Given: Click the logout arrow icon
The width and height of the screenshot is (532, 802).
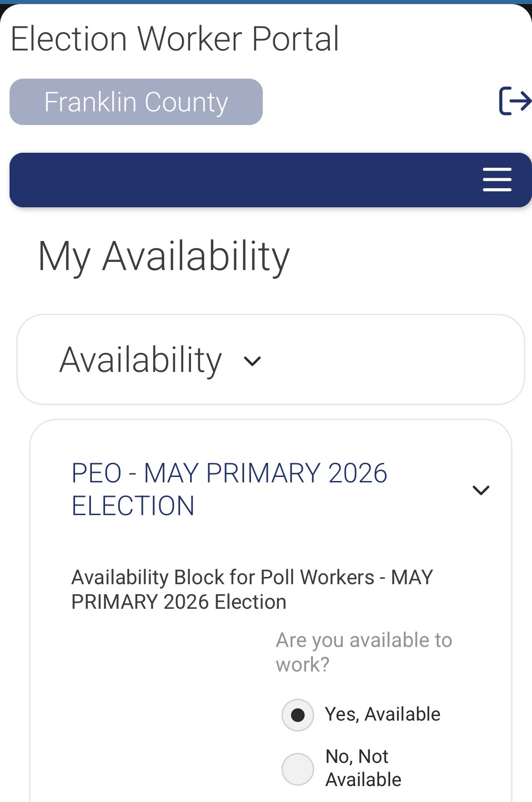Looking at the screenshot, I should (515, 101).
